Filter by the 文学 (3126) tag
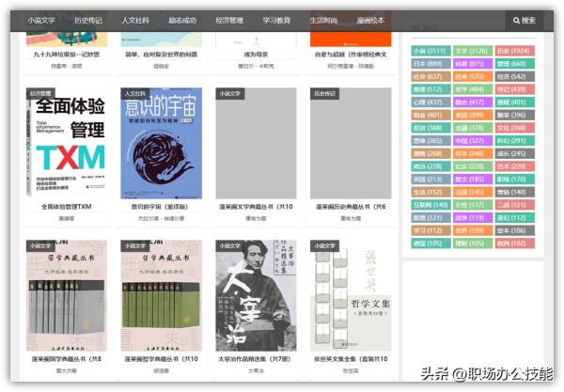Viewport: 564px width, 392px height. (x=471, y=51)
